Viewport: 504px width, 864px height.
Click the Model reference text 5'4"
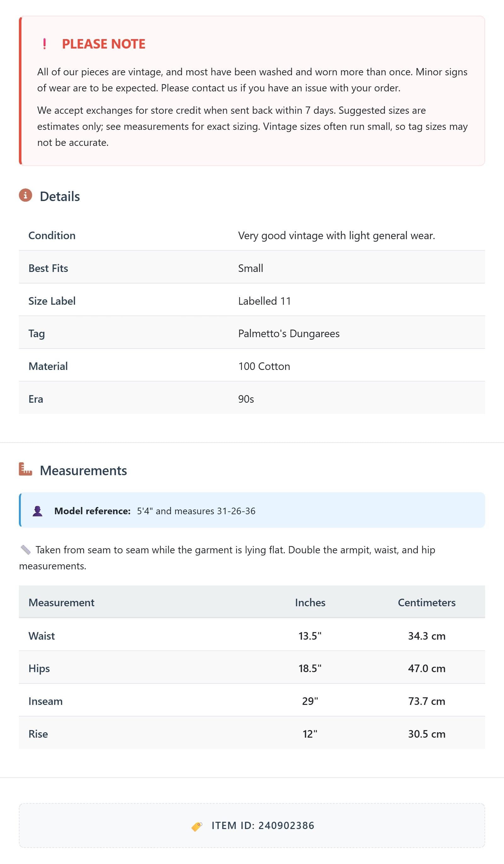144,511
